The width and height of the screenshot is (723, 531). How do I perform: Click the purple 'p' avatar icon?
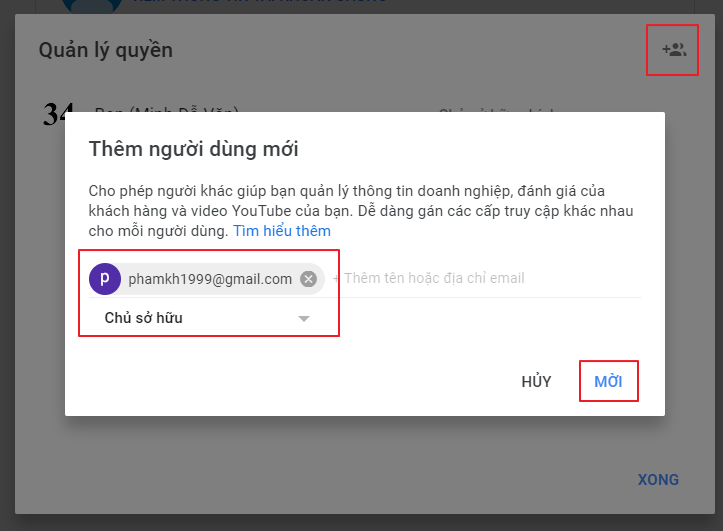pos(105,279)
